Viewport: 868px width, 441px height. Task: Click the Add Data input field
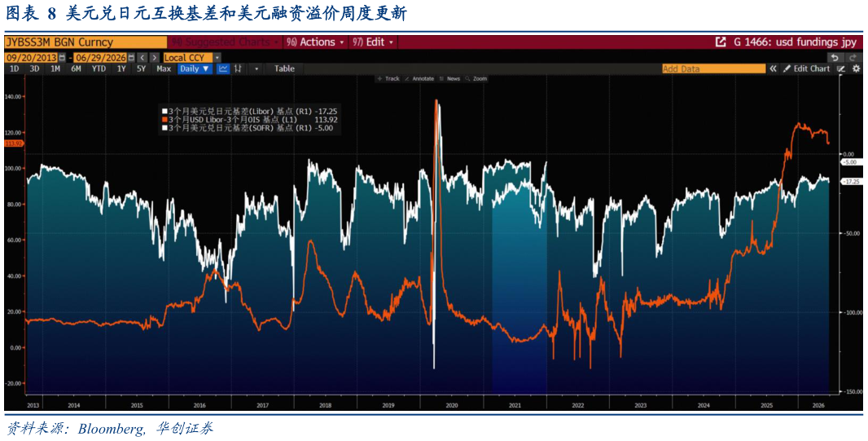tap(714, 68)
